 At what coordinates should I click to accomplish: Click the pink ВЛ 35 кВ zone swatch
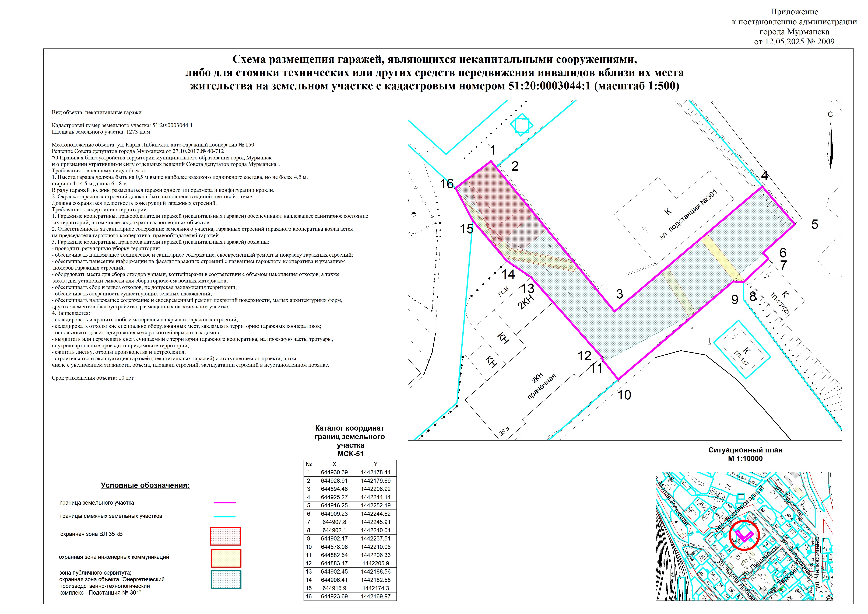(225, 536)
